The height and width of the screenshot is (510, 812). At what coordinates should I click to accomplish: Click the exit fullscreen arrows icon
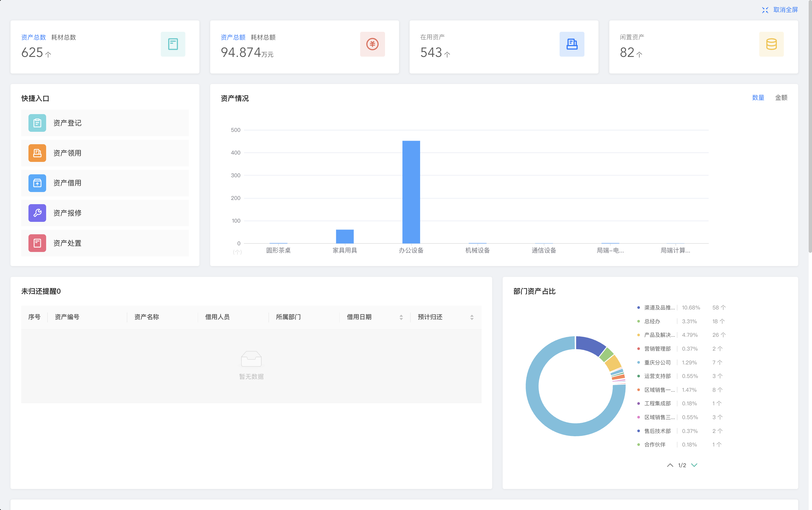(765, 10)
